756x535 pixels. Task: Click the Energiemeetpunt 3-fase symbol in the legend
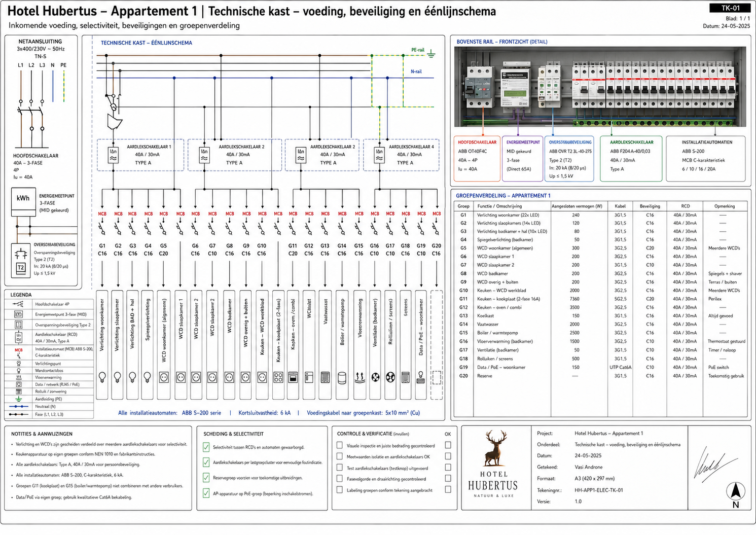(x=19, y=314)
